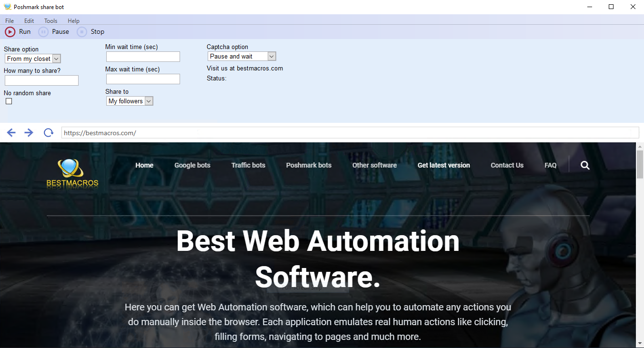Click the Max wait time input field

(x=143, y=79)
